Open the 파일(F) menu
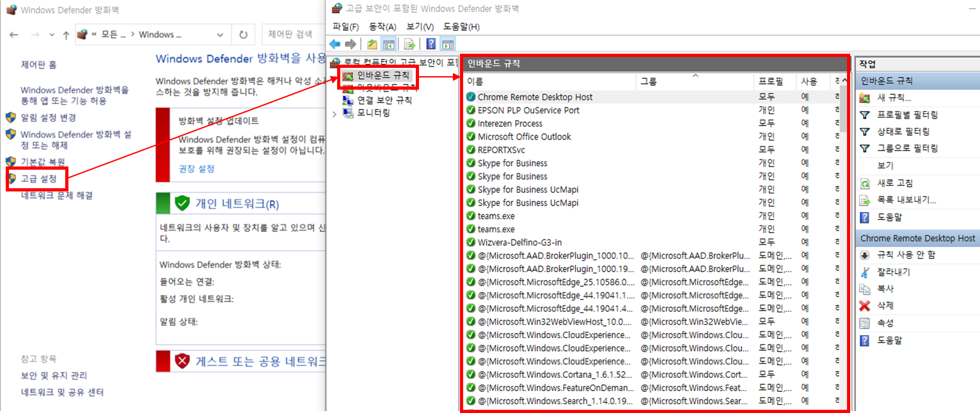The image size is (980, 413). tap(346, 27)
